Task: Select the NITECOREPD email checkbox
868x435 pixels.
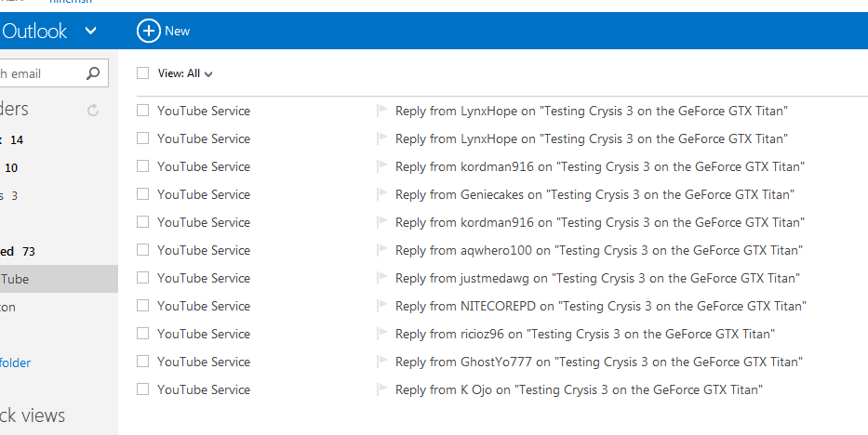Action: pyautogui.click(x=143, y=306)
